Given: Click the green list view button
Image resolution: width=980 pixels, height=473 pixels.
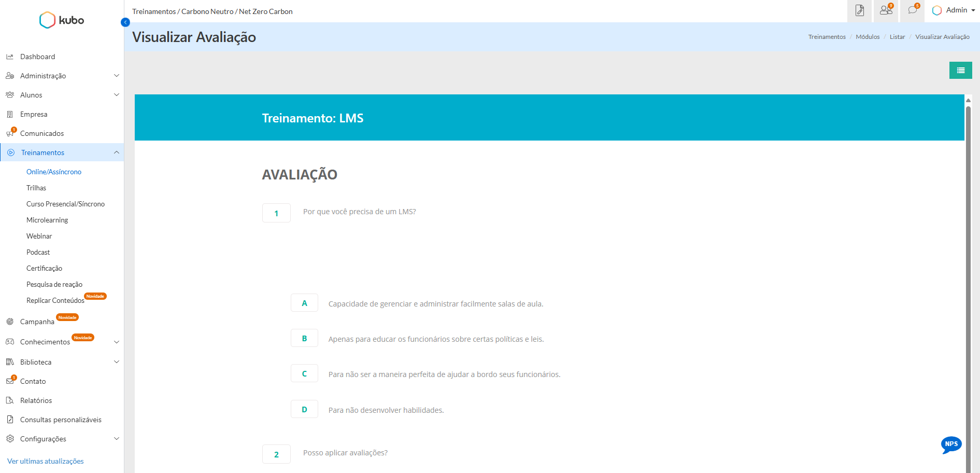Looking at the screenshot, I should click(x=960, y=71).
